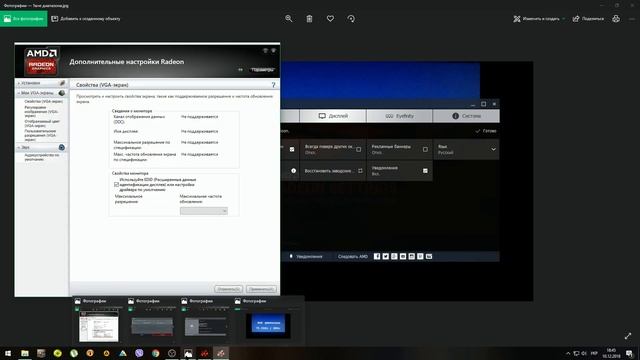The image size is (640, 360).
Task: Delete the photo using the trash icon
Action: 309,19
